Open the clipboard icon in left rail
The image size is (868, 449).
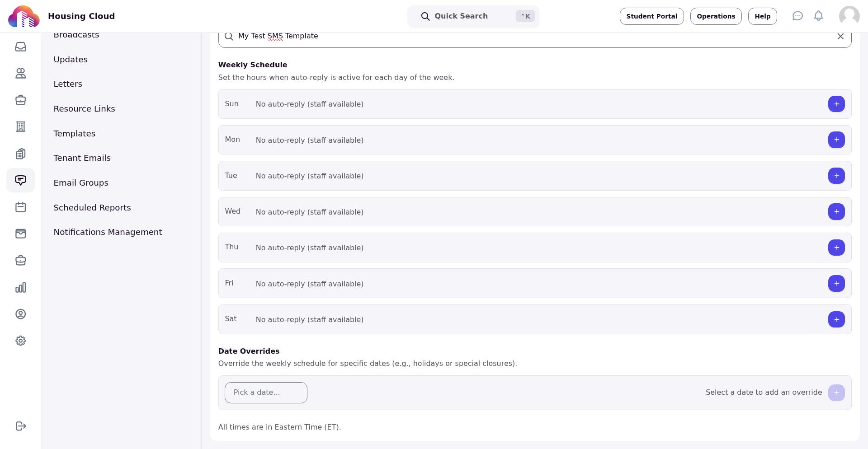point(20,154)
